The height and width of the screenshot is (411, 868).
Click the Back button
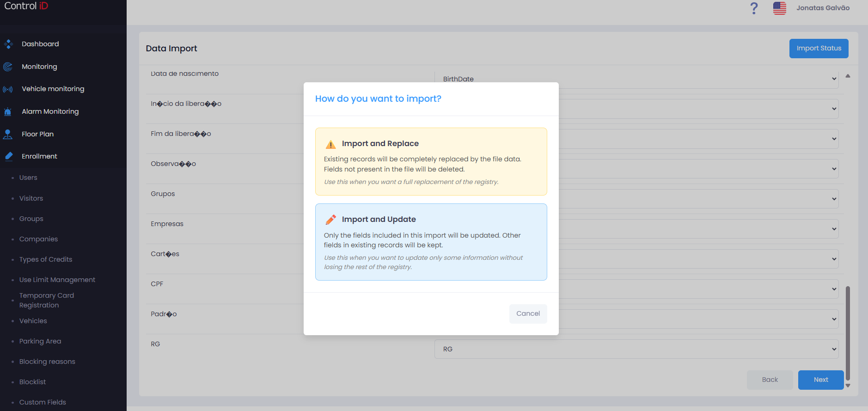pos(770,380)
